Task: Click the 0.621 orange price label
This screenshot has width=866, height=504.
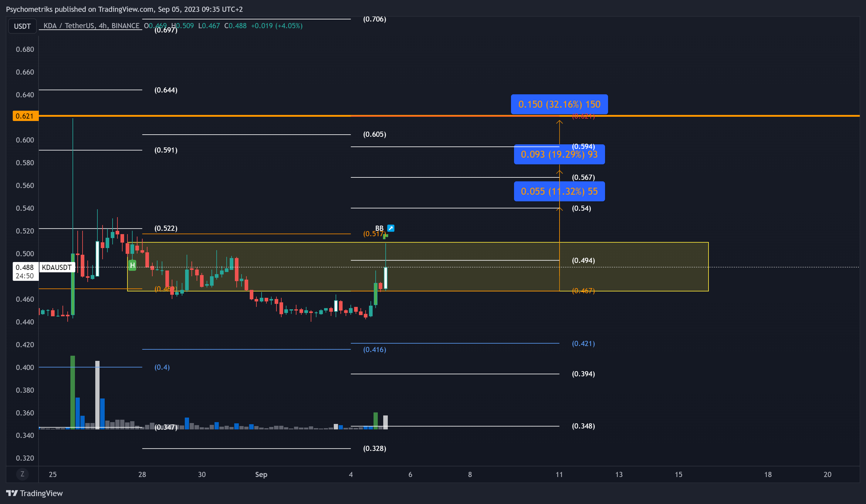Action: [x=25, y=116]
